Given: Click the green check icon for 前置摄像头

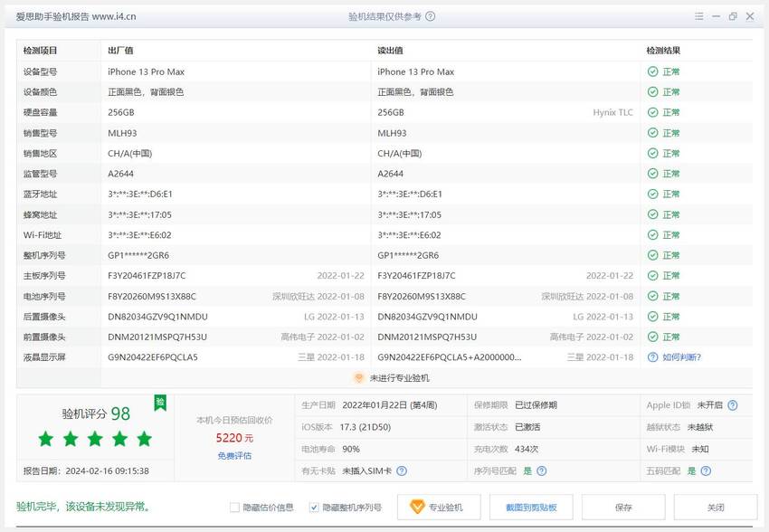Looking at the screenshot, I should click(x=653, y=337).
